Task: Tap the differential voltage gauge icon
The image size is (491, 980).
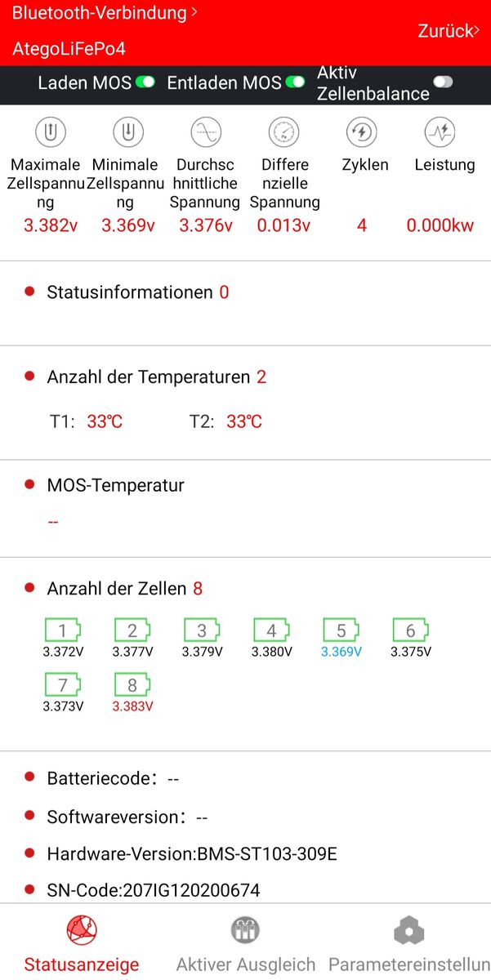Action: tap(283, 131)
